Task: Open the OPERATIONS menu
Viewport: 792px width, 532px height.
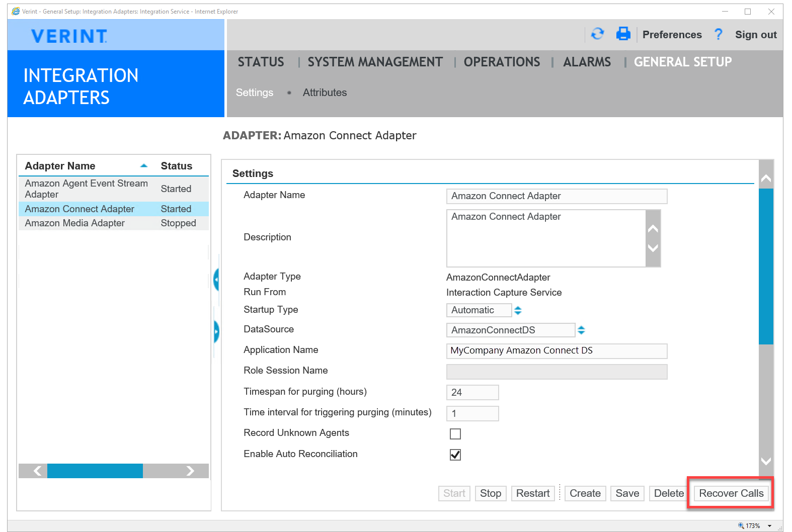Action: [502, 62]
